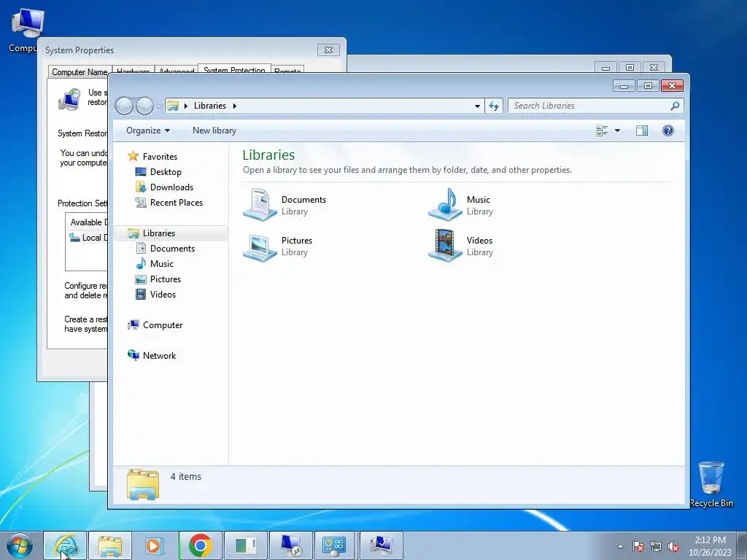Open Explorer help question mark
The height and width of the screenshot is (560, 747).
pyautogui.click(x=668, y=131)
